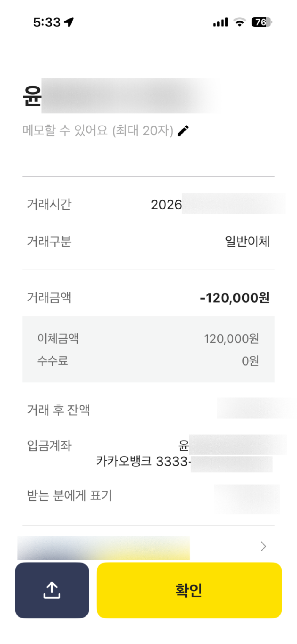
Task: Open the chevron arrow on banner row
Action: 263,546
